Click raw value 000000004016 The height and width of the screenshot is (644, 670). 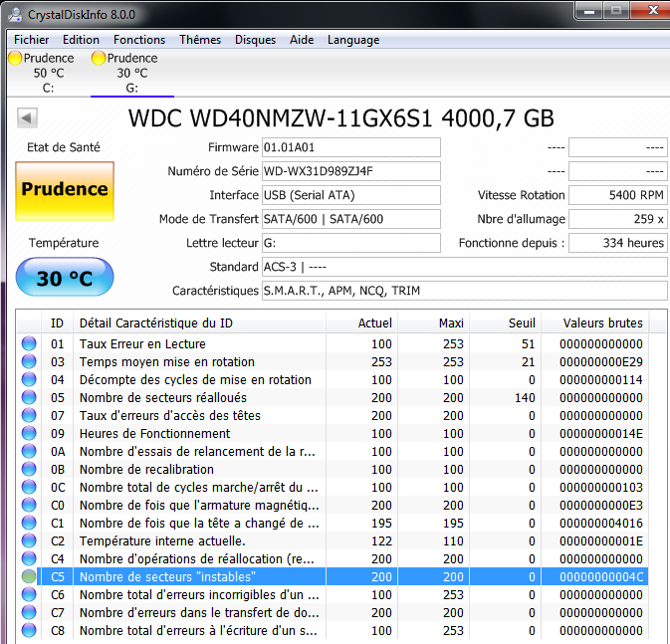pos(601,523)
